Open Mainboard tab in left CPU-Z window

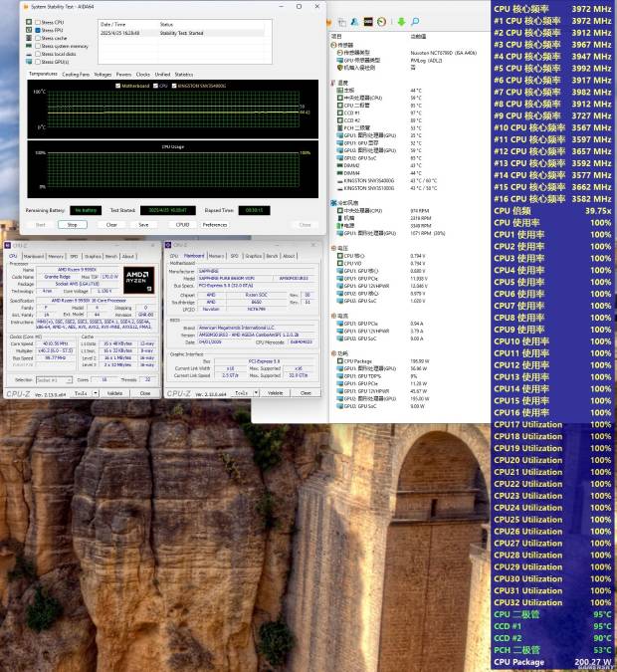[x=34, y=256]
